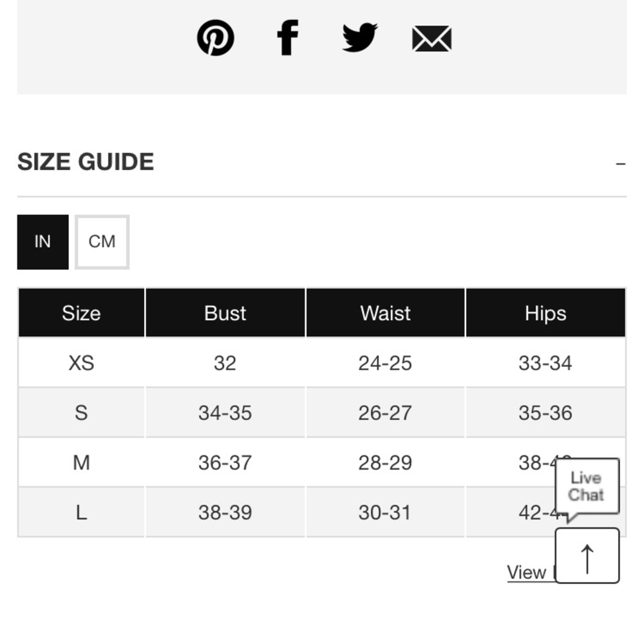644x644 pixels.
Task: Click the Hips column header
Action: point(545,312)
